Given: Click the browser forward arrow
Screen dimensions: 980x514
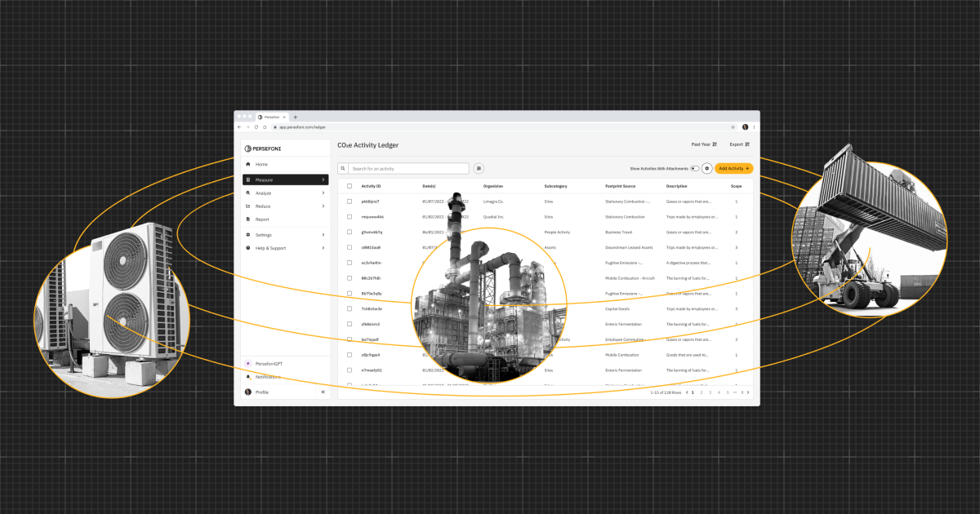Looking at the screenshot, I should [248, 127].
